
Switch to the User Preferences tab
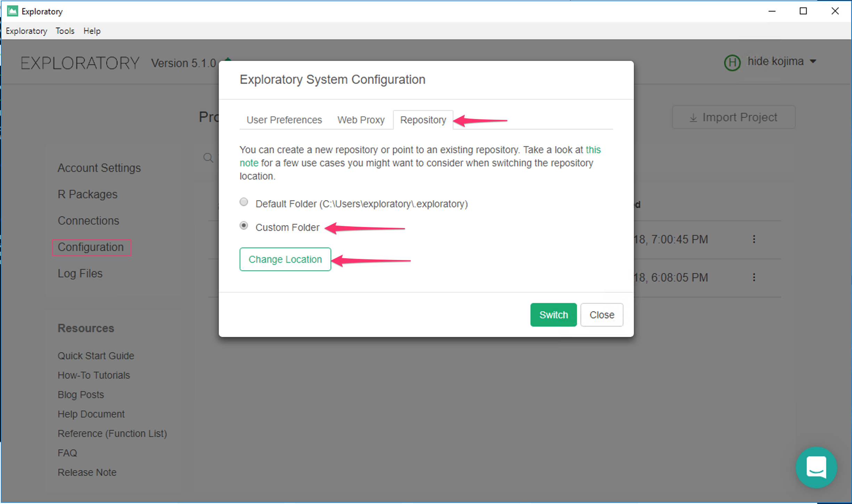[x=284, y=120]
